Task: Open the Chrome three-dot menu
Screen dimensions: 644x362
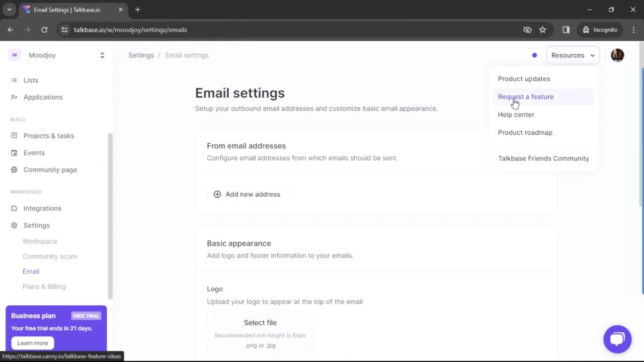Action: click(x=633, y=30)
